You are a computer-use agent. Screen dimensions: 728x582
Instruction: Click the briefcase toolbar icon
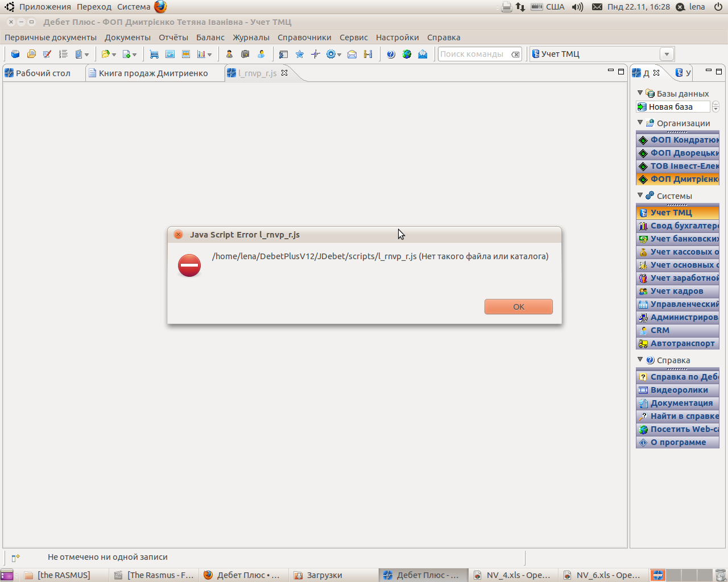[x=245, y=54]
